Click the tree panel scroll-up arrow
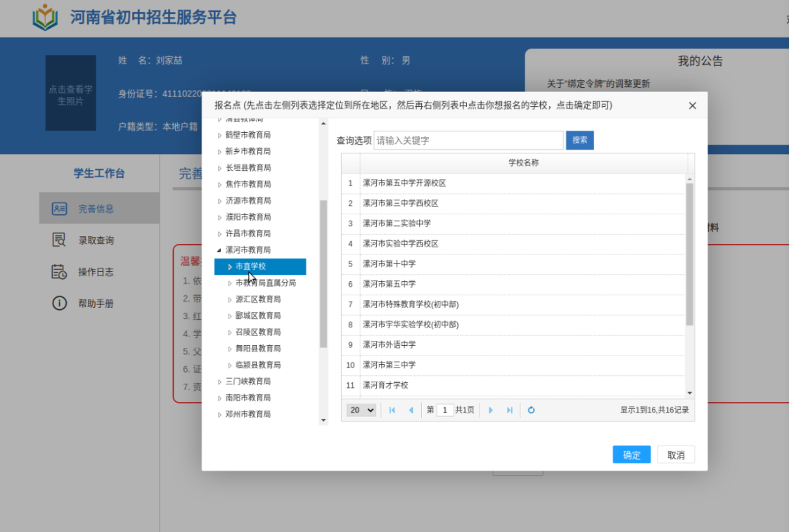The width and height of the screenshot is (789, 532). [x=323, y=123]
